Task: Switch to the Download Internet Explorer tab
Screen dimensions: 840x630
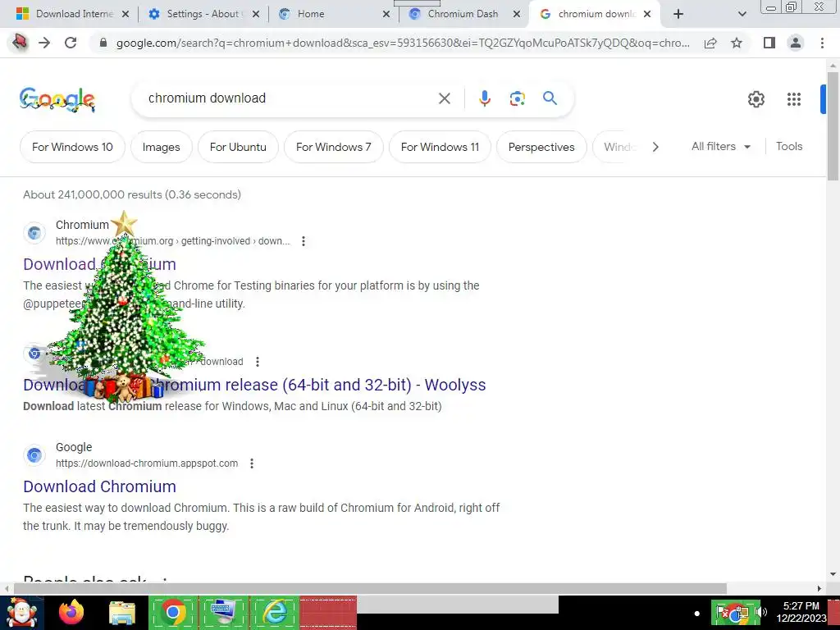Action: click(x=72, y=14)
